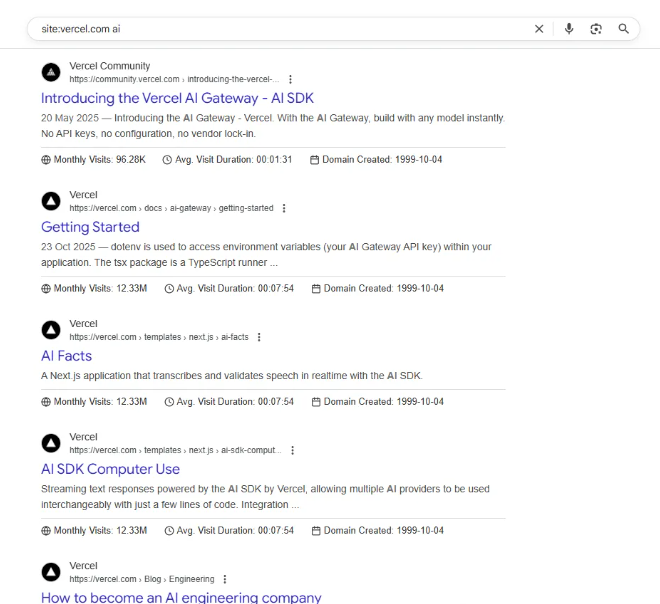Image resolution: width=660 pixels, height=604 pixels.
Task: Click the Vercel Community favicon logo
Action: pyautogui.click(x=51, y=72)
